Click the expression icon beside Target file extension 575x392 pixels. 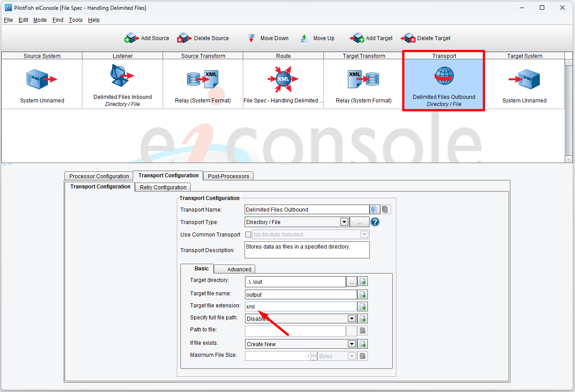[363, 306]
